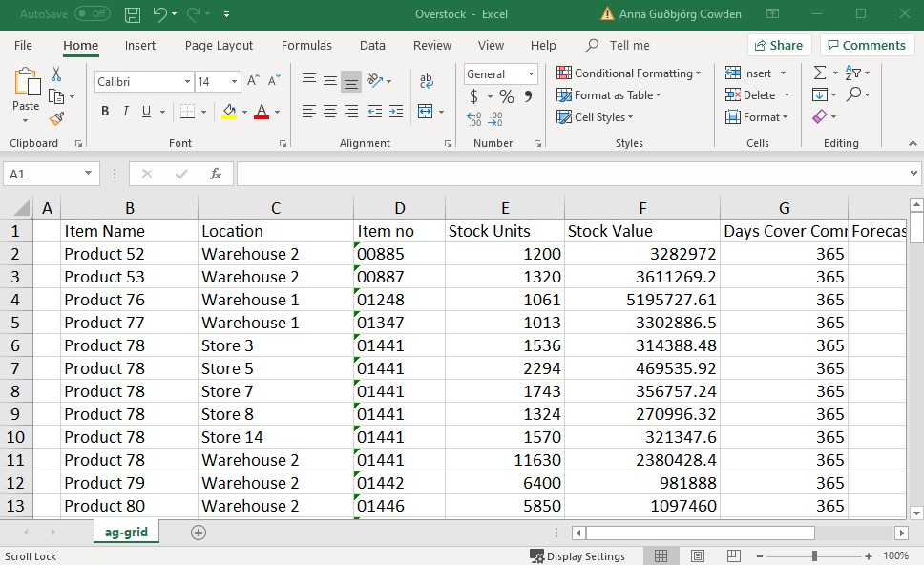Click the Save icon in Quick Access toolbar
This screenshot has width=924, height=565.
point(131,13)
